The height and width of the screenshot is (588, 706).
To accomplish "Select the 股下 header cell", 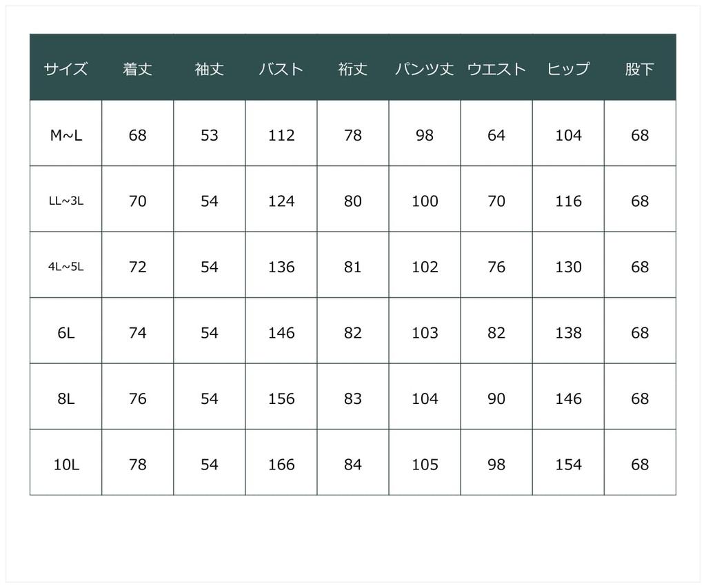I will tap(639, 69).
